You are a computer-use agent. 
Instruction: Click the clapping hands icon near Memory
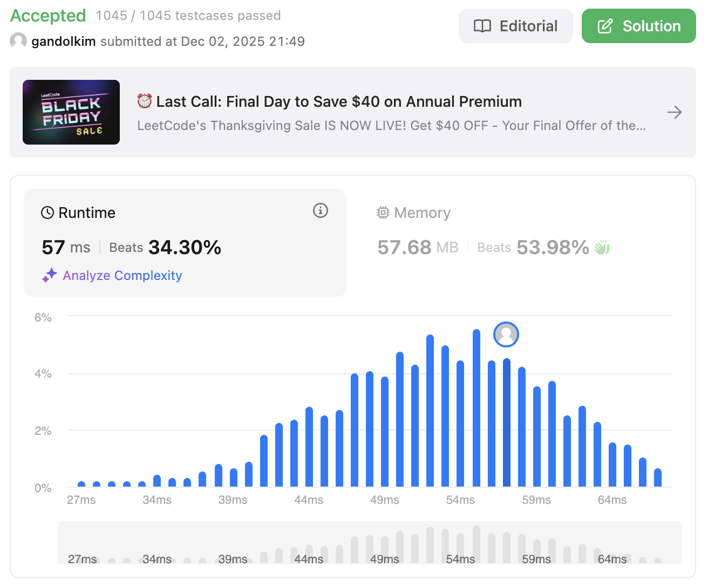click(602, 248)
